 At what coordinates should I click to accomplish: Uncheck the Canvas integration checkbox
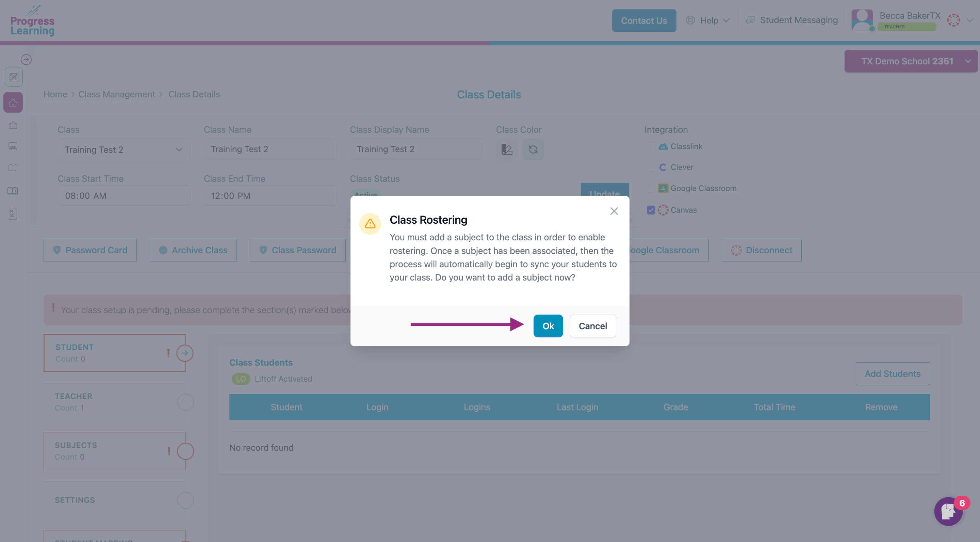[651, 210]
